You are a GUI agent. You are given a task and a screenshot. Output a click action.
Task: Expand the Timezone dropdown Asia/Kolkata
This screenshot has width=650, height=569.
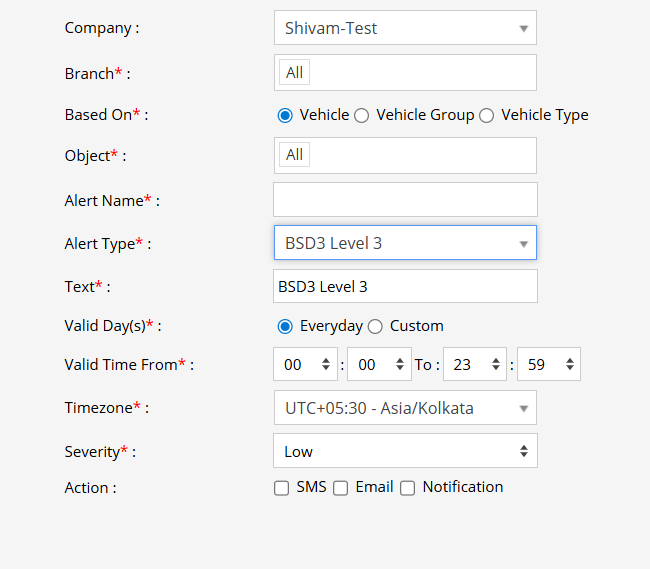(405, 408)
